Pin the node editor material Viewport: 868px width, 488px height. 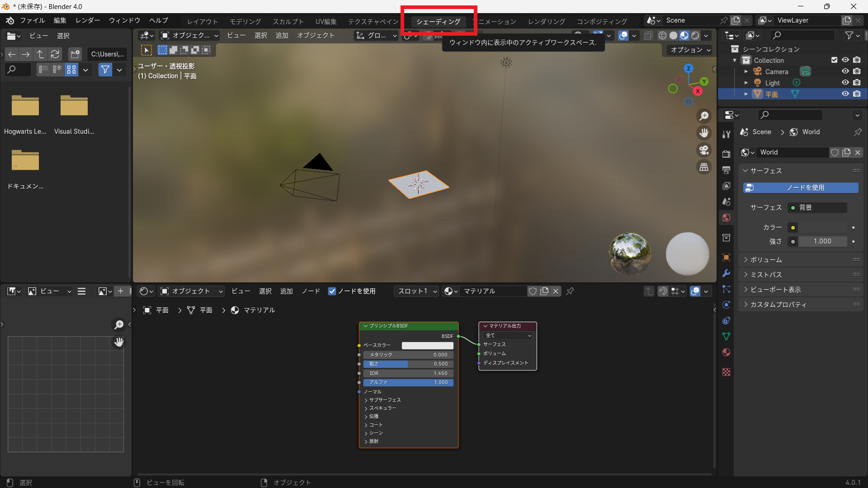[x=570, y=291]
